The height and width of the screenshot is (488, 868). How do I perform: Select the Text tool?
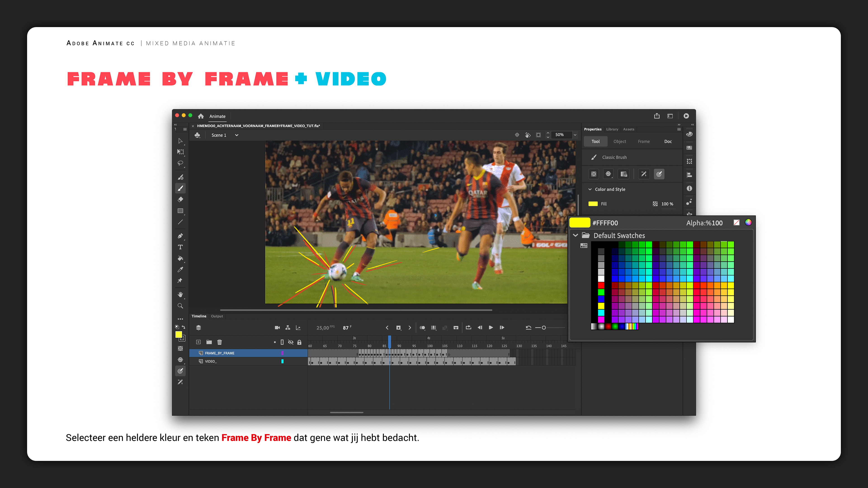coord(180,247)
